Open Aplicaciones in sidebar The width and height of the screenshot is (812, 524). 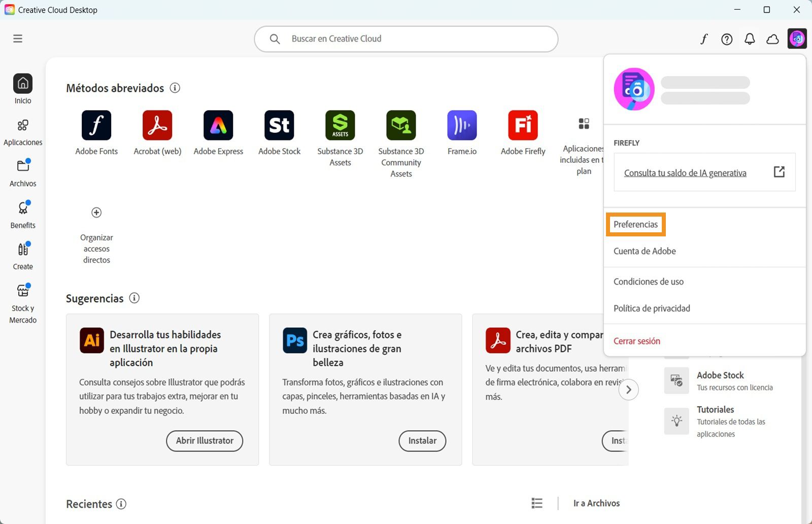point(23,131)
